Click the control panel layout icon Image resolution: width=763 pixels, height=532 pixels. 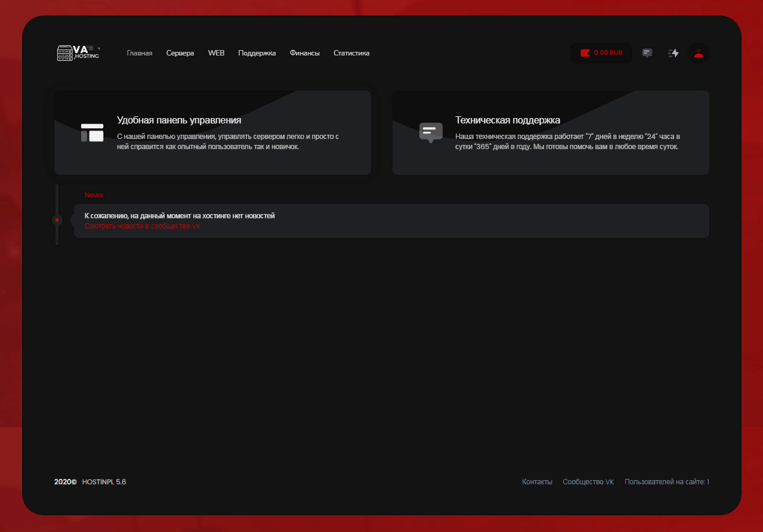[92, 132]
